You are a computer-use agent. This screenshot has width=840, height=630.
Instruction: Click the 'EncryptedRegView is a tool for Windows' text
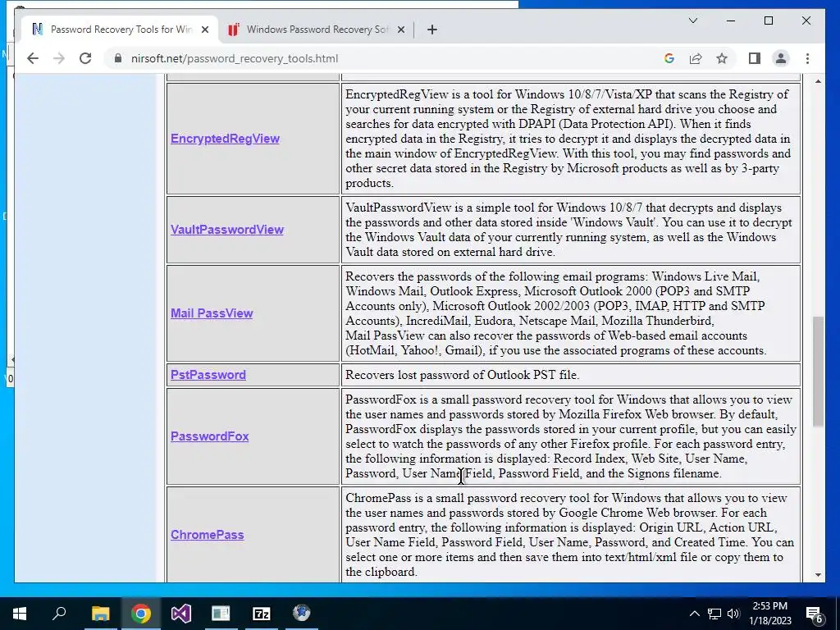coord(568,138)
